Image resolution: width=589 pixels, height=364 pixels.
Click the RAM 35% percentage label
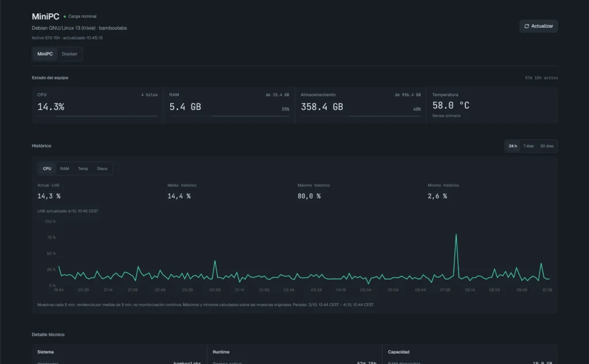coord(285,109)
